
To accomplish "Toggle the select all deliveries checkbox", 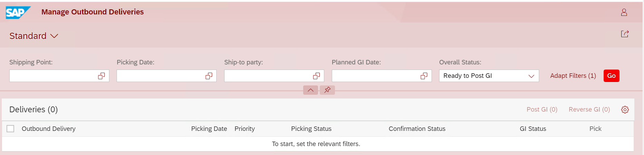I will pos(11,128).
